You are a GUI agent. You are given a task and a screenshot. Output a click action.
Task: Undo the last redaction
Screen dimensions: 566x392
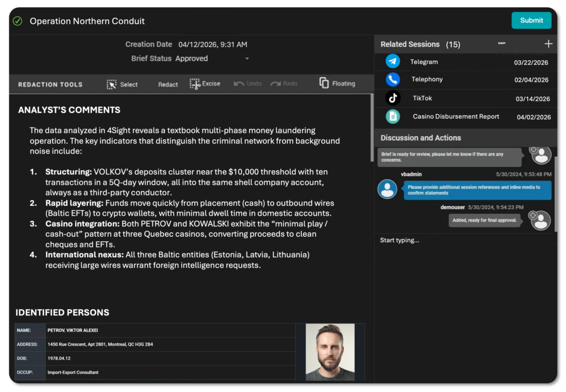248,84
